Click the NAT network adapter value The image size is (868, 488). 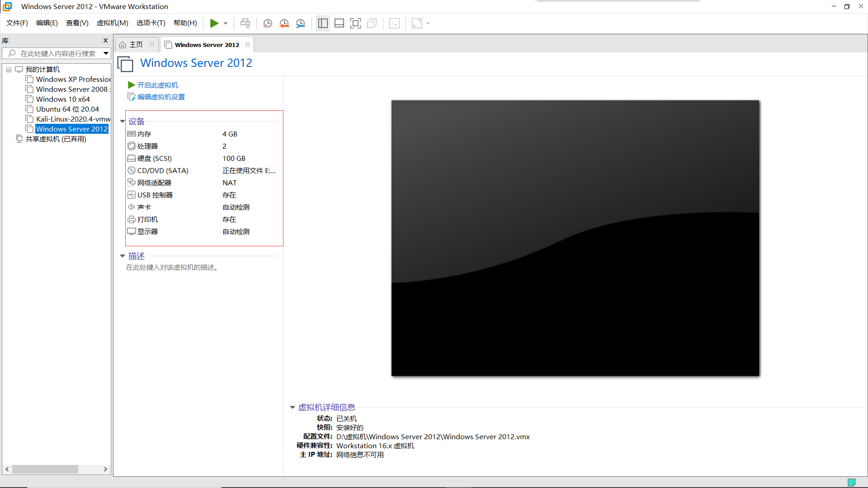coord(230,183)
